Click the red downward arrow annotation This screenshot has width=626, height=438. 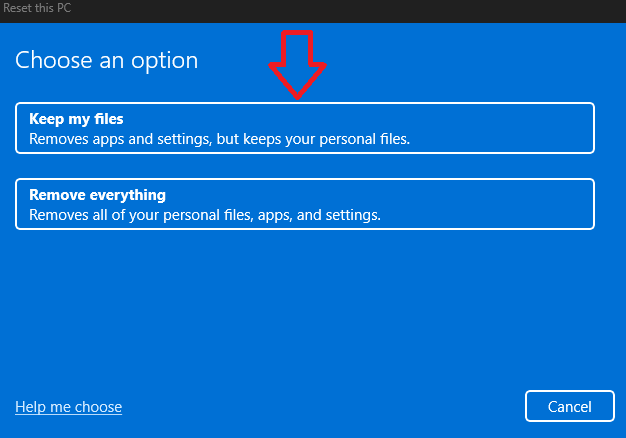point(297,65)
